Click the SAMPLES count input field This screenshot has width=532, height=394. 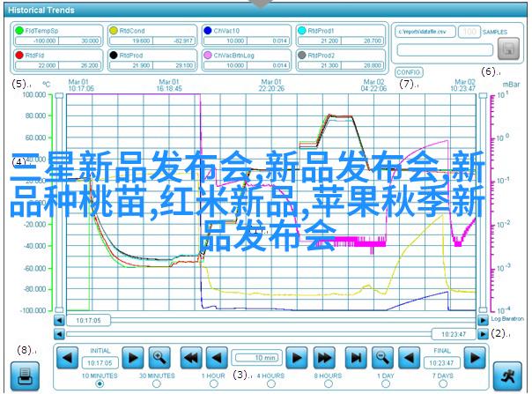[469, 32]
